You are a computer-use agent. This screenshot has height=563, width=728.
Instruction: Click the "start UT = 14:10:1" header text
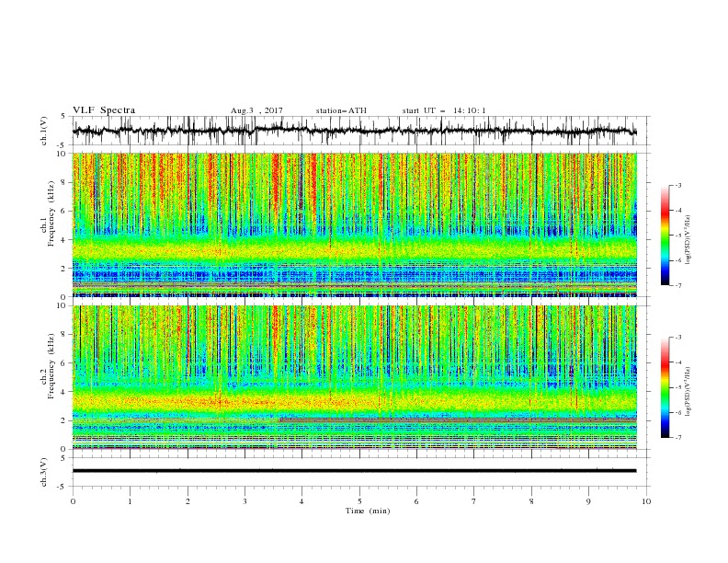[x=444, y=110]
